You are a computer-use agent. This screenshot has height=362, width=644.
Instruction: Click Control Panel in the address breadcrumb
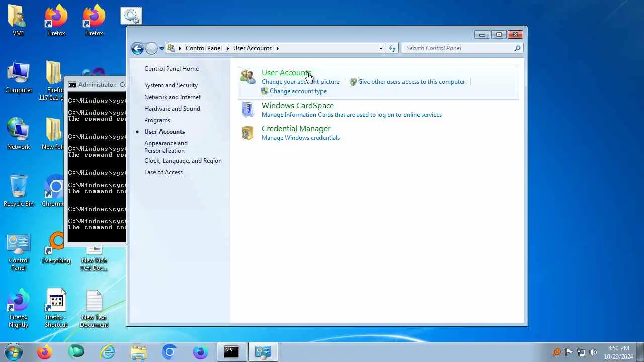point(204,48)
